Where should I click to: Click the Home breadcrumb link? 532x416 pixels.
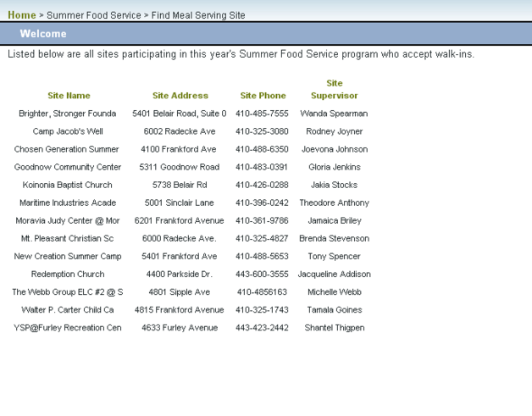pos(21,15)
